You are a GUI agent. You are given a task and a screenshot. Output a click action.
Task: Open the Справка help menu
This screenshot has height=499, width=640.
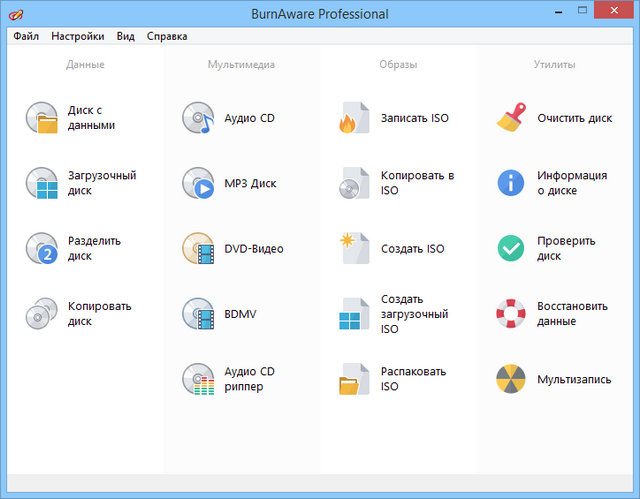click(166, 36)
